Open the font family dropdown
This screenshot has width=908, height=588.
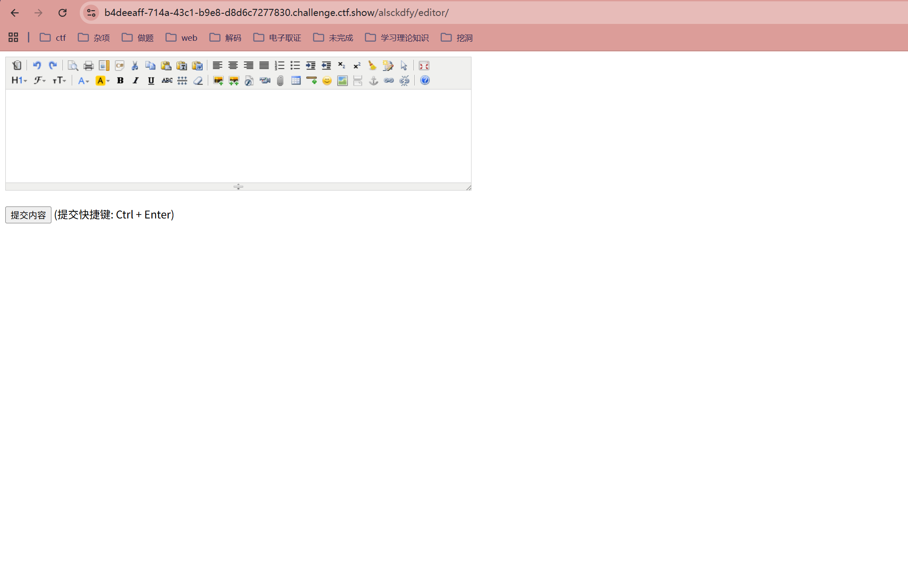pos(39,81)
